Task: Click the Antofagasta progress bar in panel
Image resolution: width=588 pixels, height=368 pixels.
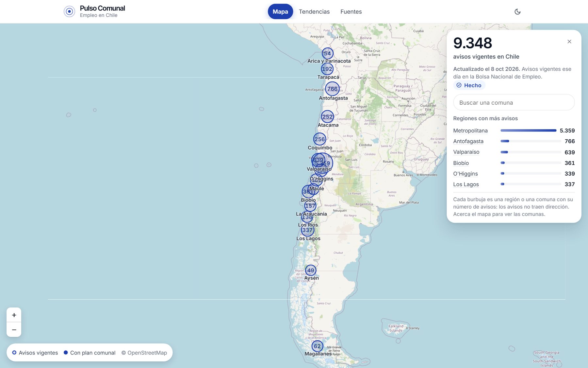Action: point(531,141)
